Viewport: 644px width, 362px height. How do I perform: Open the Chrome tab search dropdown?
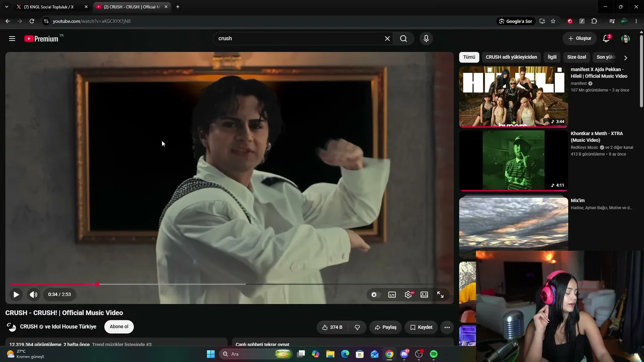tap(7, 7)
